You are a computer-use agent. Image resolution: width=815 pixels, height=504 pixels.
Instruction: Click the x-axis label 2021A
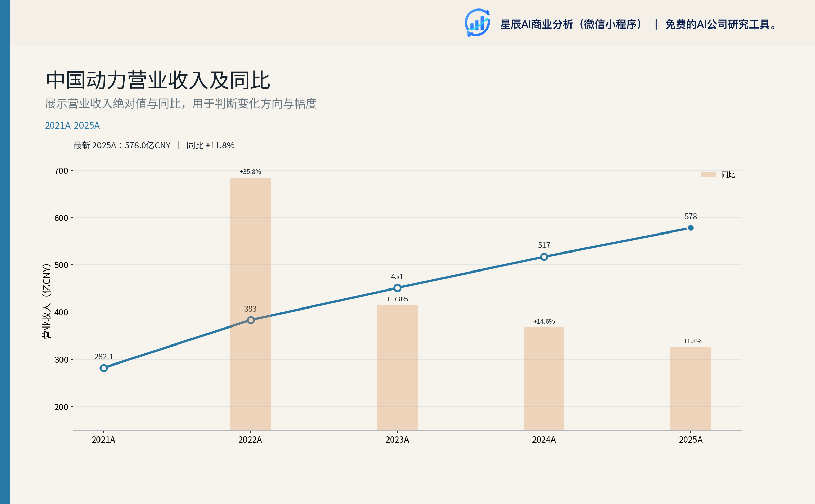[x=104, y=440]
